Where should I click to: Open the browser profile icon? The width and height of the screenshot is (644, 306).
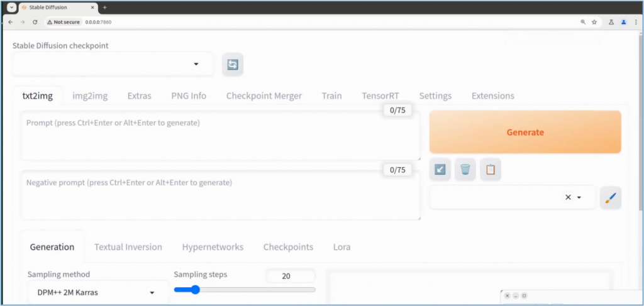click(x=623, y=22)
